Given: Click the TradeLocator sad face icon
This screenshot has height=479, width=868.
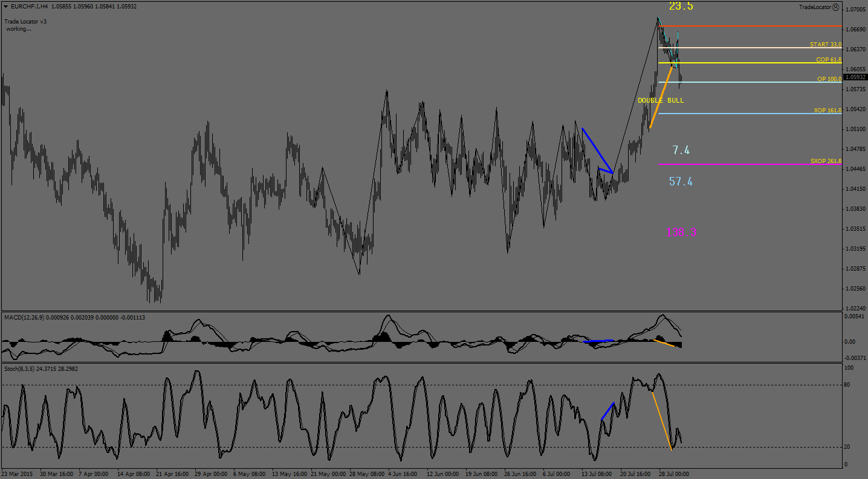Looking at the screenshot, I should (x=835, y=7).
